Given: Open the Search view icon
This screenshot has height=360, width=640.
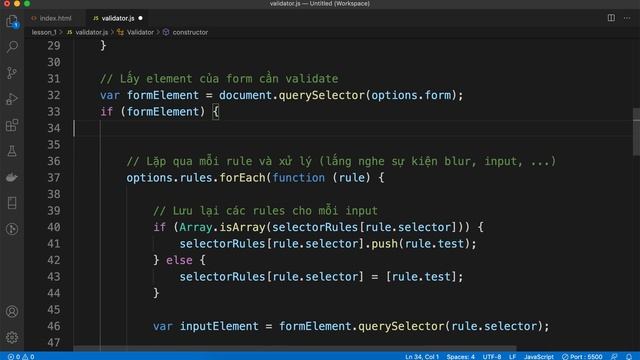Looking at the screenshot, I should (12, 47).
